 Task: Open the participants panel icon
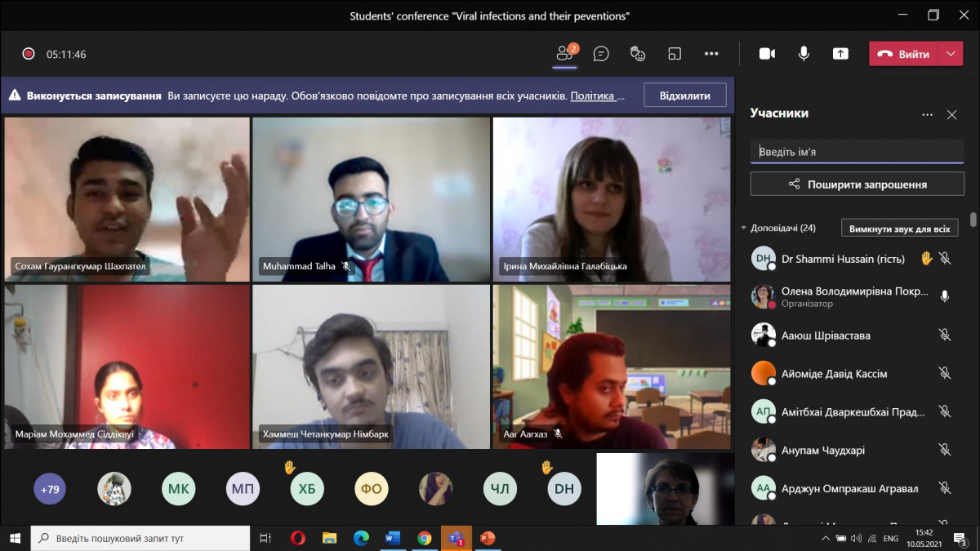click(x=565, y=54)
